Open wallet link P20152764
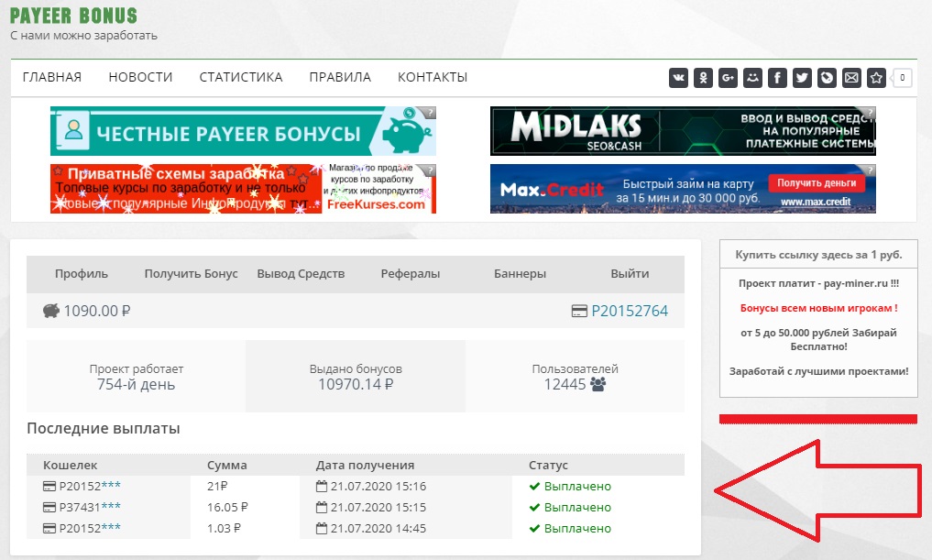The image size is (932, 560). (630, 311)
